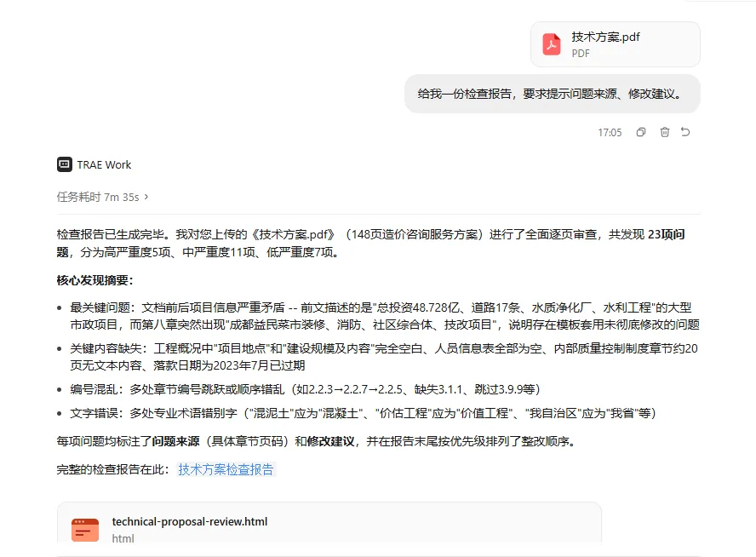Expand task duration details via 任务耗时 text

[98, 197]
